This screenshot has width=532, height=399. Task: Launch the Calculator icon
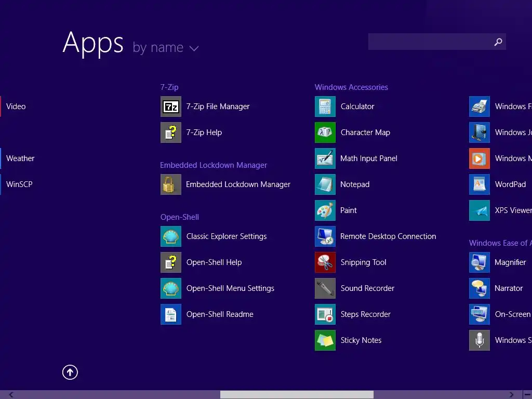pyautogui.click(x=325, y=107)
